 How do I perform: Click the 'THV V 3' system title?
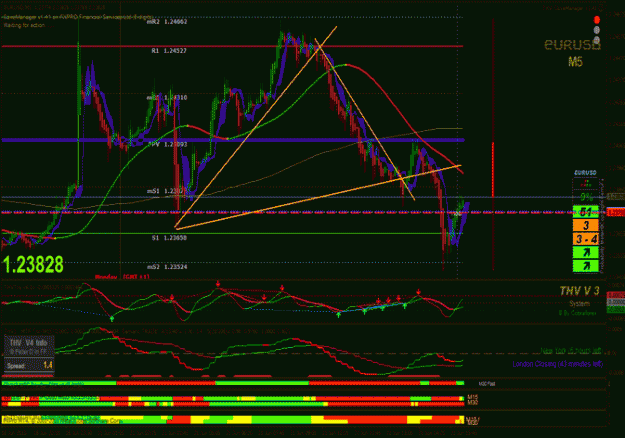point(579,291)
